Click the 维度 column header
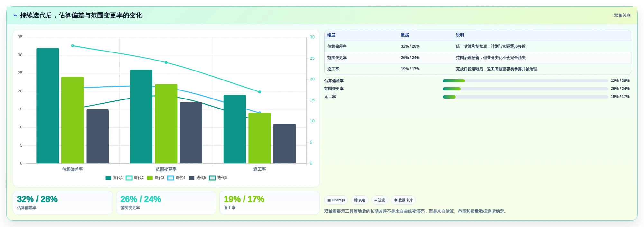 [331, 35]
